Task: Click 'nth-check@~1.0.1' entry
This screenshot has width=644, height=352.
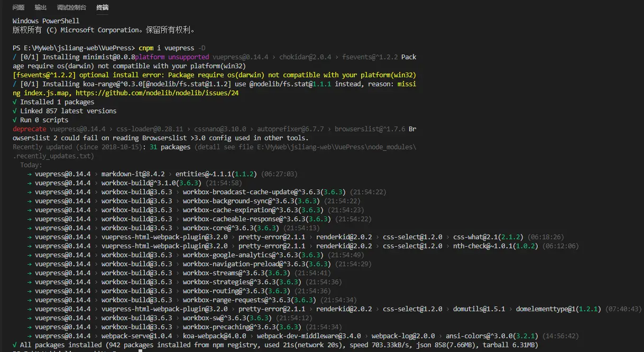Action: click(483, 246)
